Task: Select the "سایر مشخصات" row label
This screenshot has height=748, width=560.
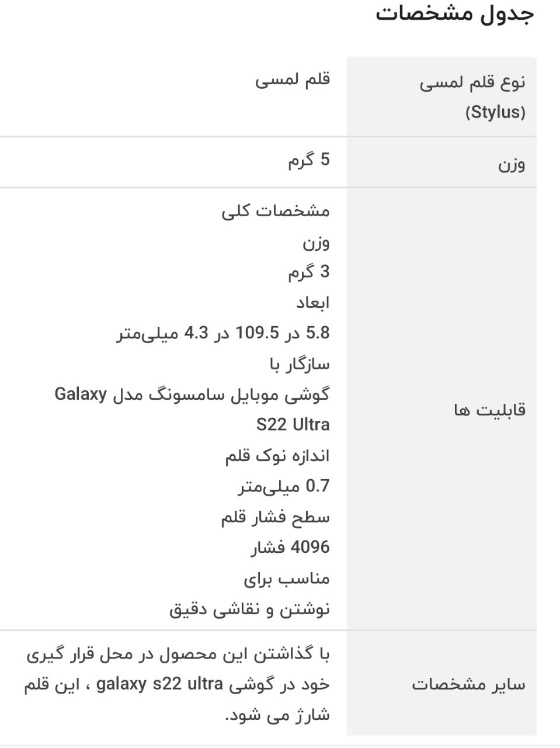Action: (x=468, y=684)
